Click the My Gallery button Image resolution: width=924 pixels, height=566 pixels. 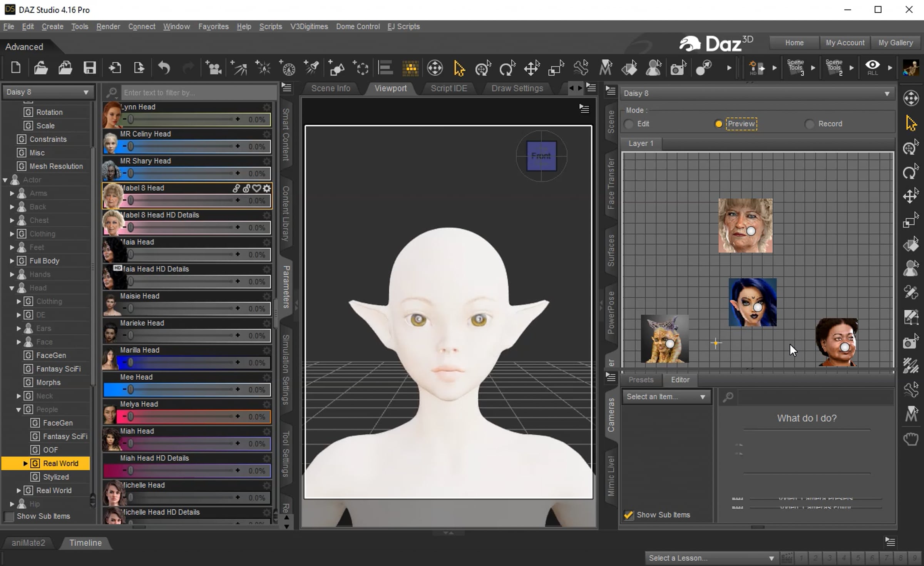click(896, 43)
